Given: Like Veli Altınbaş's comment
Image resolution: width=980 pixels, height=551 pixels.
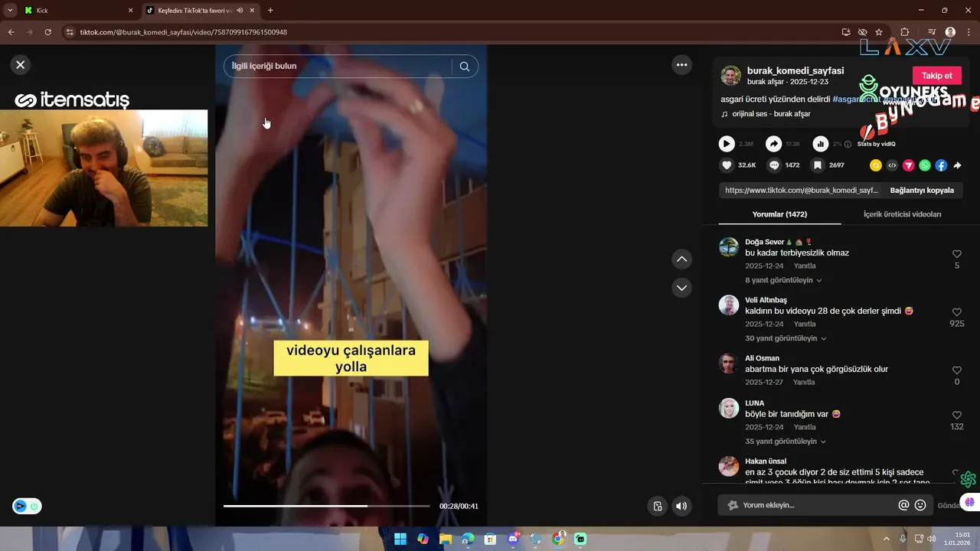Looking at the screenshot, I should coord(957,312).
